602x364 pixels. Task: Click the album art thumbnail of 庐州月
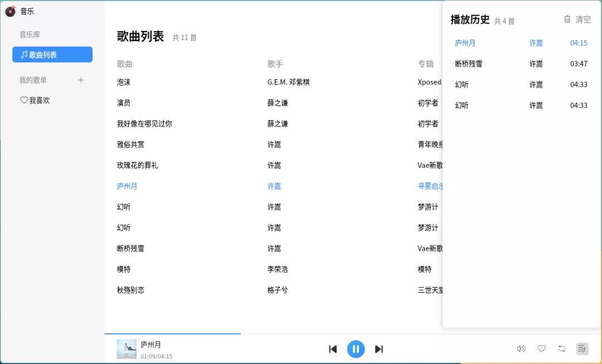coord(127,349)
